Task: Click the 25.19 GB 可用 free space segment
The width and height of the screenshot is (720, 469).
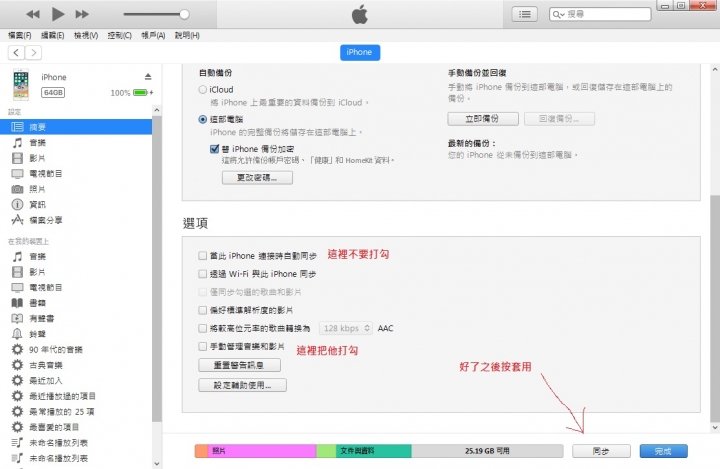Action: click(487, 451)
